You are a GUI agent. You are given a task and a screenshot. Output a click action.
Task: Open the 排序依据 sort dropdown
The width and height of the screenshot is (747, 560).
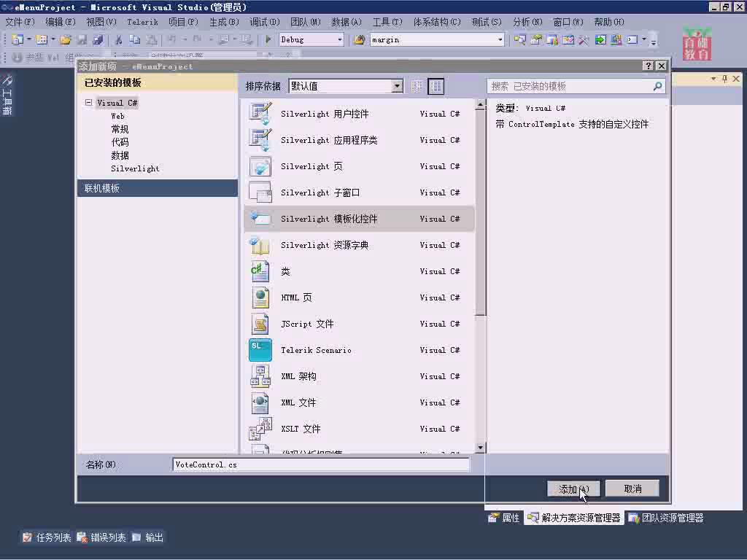click(397, 86)
